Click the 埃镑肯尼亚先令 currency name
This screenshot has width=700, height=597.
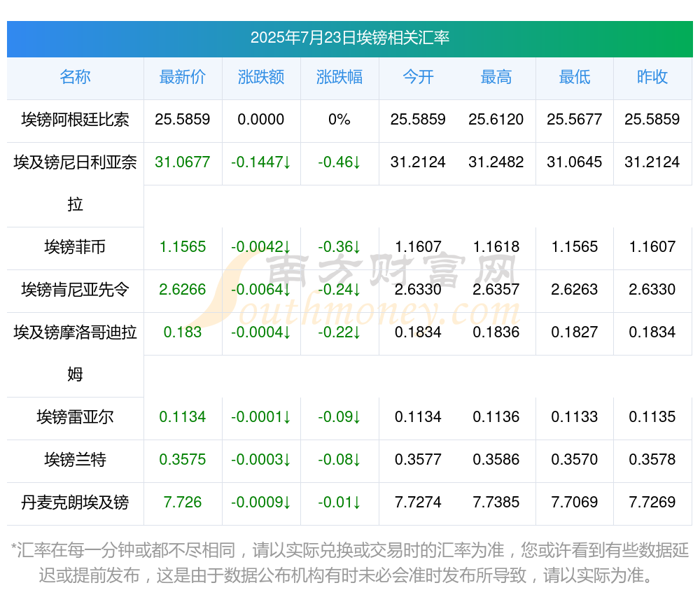click(75, 290)
